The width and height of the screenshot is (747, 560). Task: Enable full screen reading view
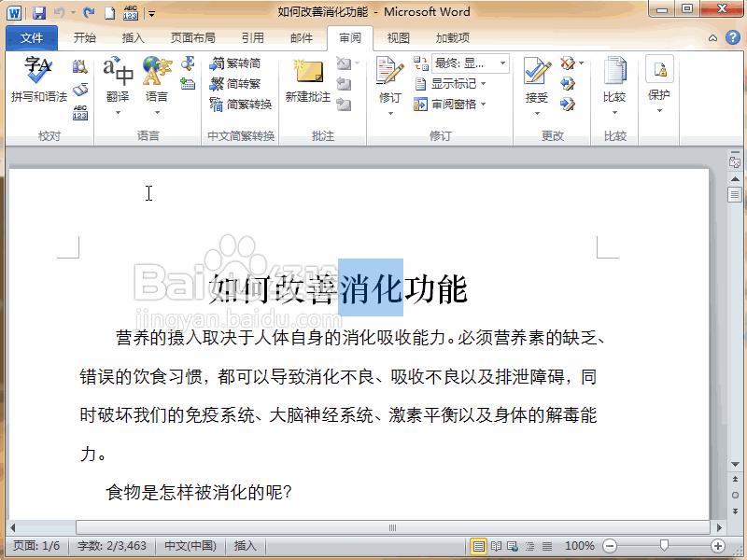[x=496, y=546]
